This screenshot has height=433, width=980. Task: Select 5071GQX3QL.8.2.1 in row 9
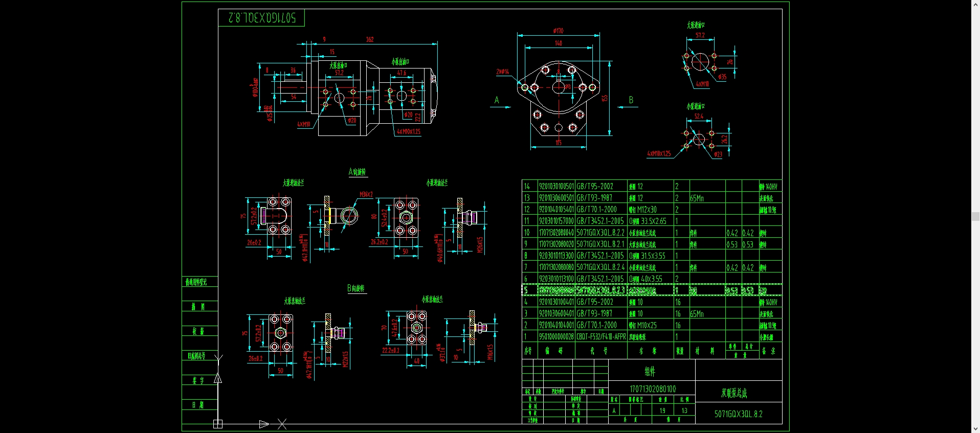coord(600,244)
